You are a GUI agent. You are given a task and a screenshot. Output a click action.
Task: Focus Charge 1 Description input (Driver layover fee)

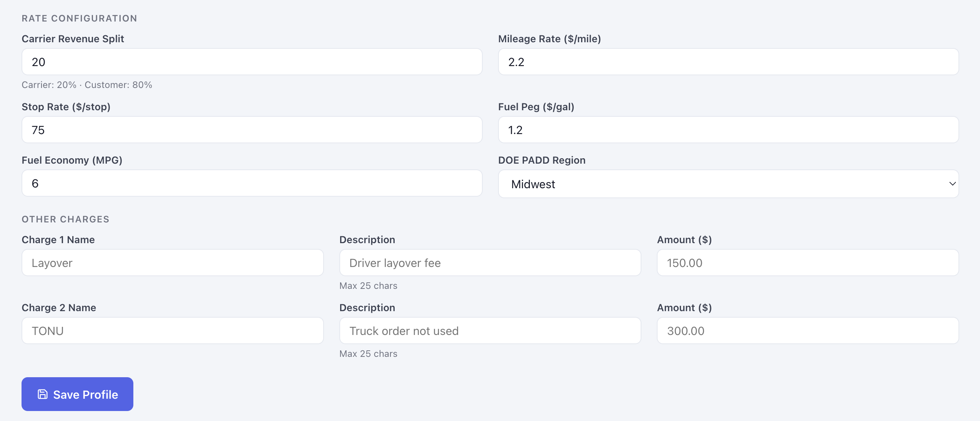click(490, 263)
